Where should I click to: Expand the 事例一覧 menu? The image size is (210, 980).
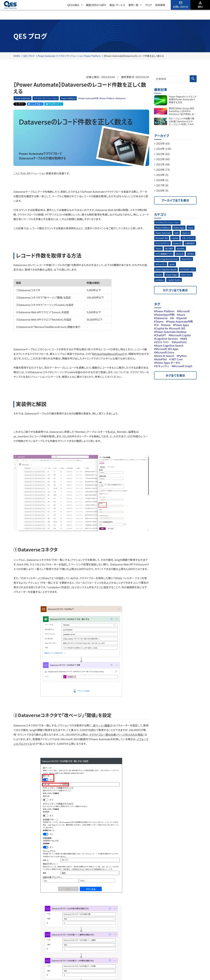coord(135,5)
